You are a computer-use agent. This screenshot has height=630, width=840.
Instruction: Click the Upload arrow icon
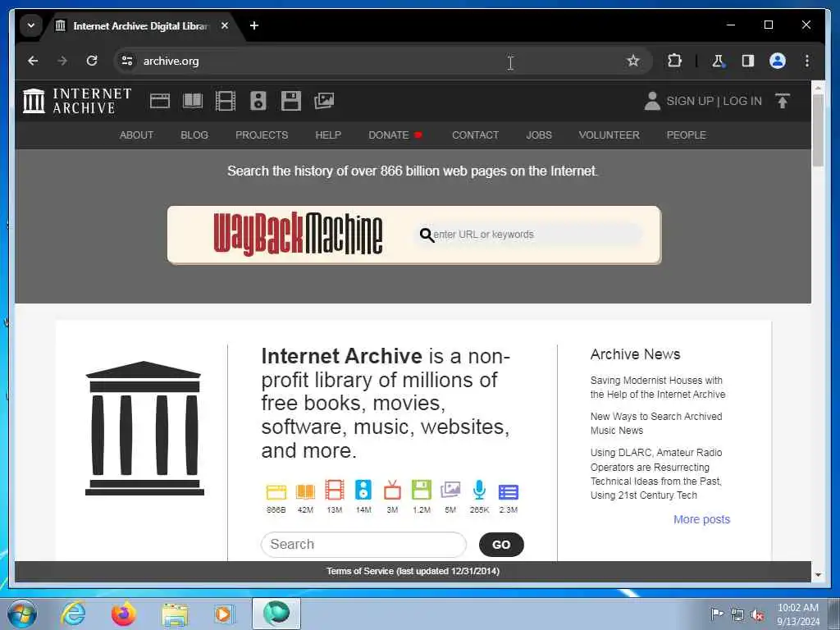(x=782, y=101)
